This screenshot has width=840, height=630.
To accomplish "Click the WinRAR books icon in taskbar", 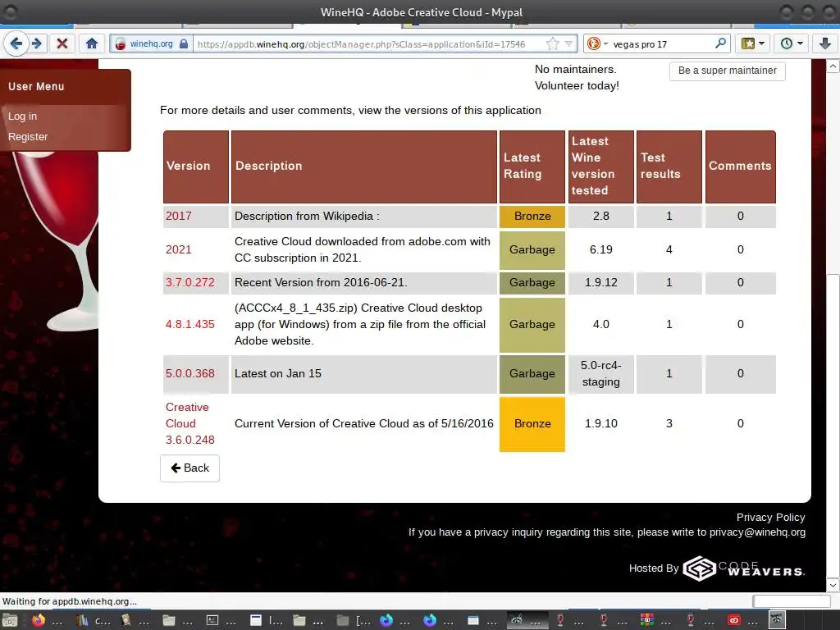I will pos(647,620).
